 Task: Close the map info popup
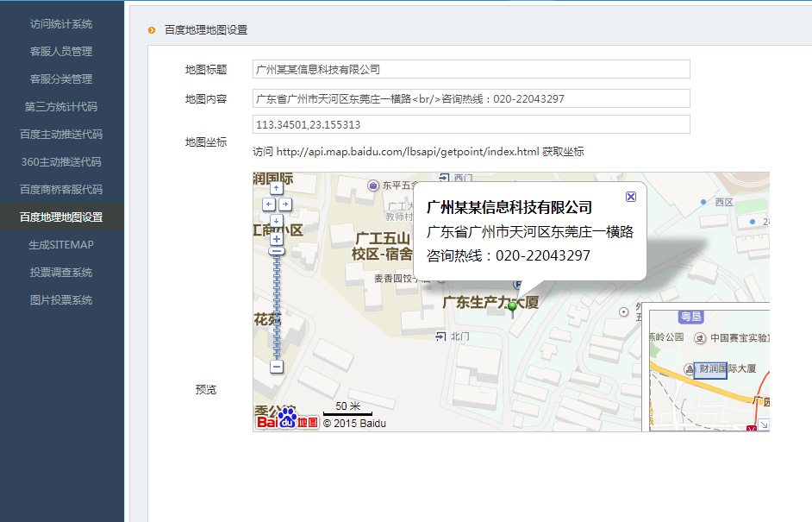click(x=631, y=197)
